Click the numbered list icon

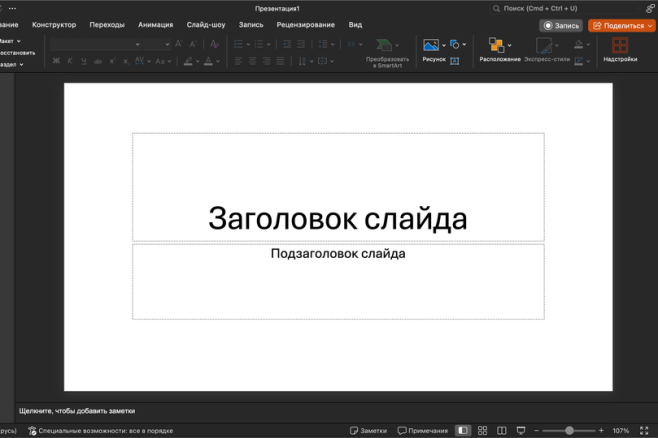259,44
